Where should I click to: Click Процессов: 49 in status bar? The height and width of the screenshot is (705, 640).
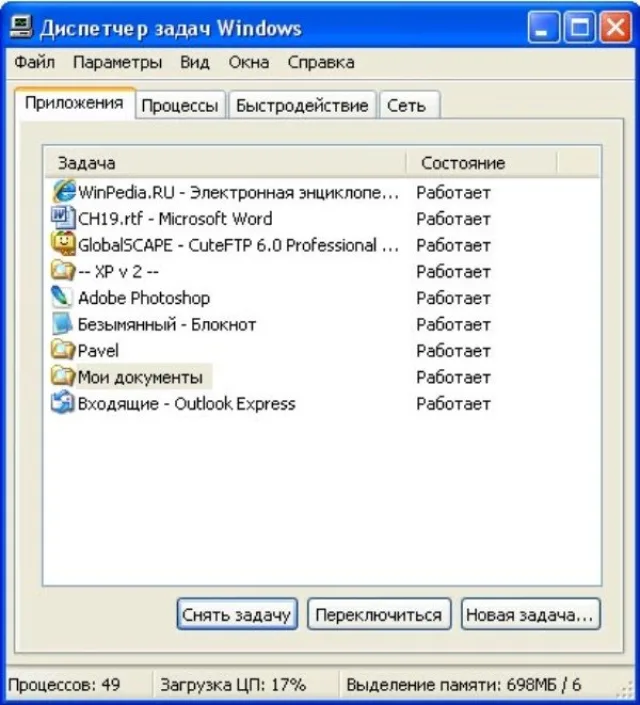[x=64, y=685]
